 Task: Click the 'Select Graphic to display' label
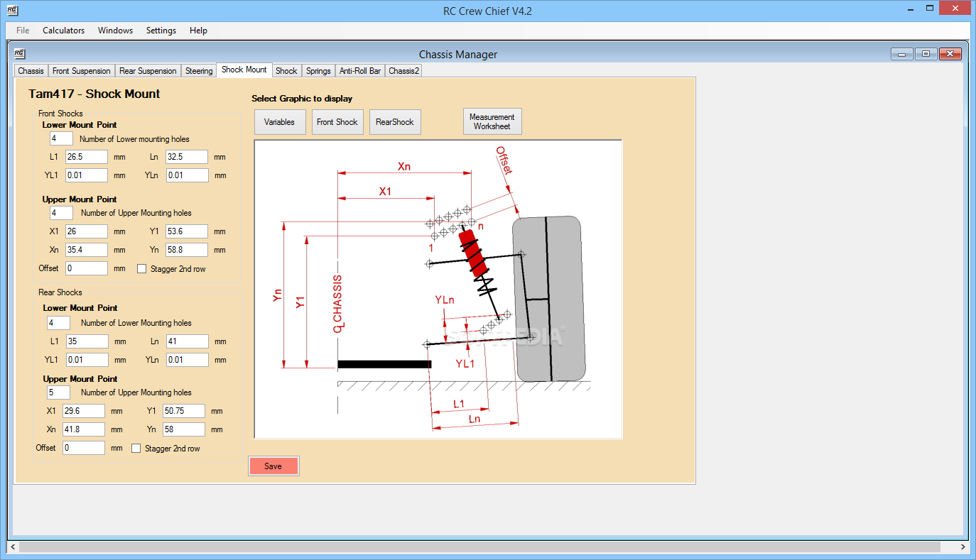(x=302, y=99)
